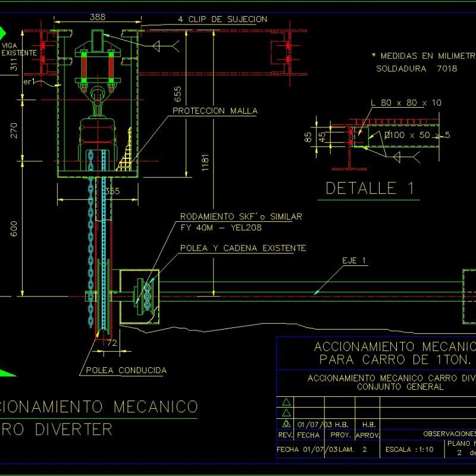Toggle the second revision triangle marker
The width and height of the screenshot is (476, 476).
tap(287, 414)
